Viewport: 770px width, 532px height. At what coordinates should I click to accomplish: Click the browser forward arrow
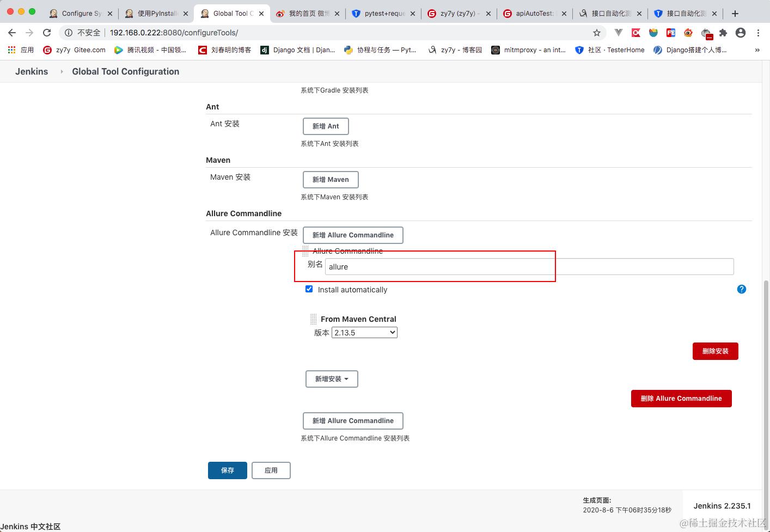tap(29, 33)
